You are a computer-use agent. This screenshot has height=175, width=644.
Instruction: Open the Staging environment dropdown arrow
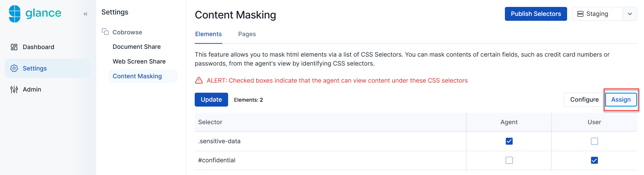630,14
